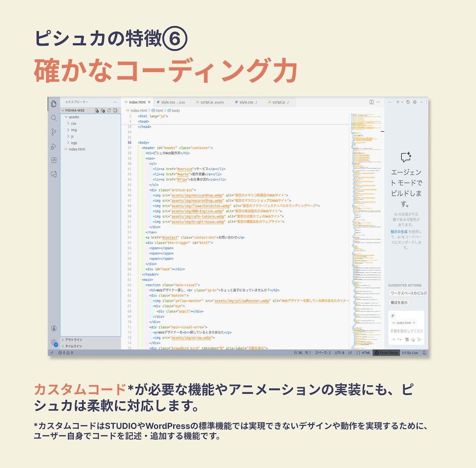Start a new chat with plus icon

coord(398,102)
